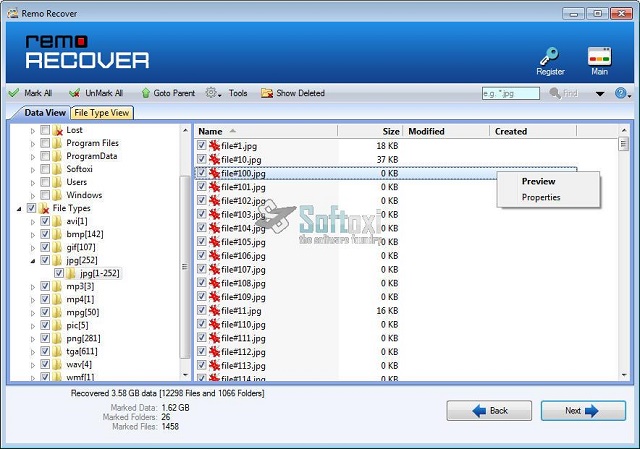Open the gear settings dropdown icon
The image size is (640, 449).
(213, 93)
